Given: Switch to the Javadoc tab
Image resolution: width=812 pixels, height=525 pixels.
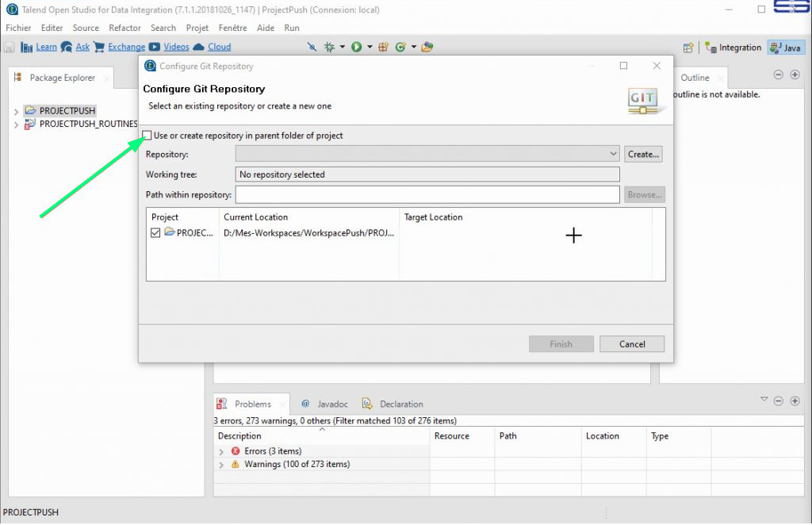Looking at the screenshot, I should pos(324,404).
